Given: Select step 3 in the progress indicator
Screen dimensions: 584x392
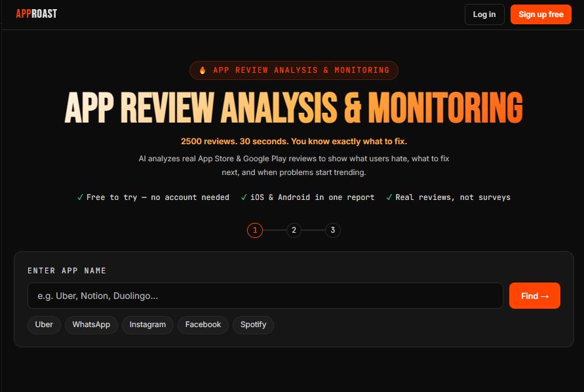Looking at the screenshot, I should coord(332,230).
